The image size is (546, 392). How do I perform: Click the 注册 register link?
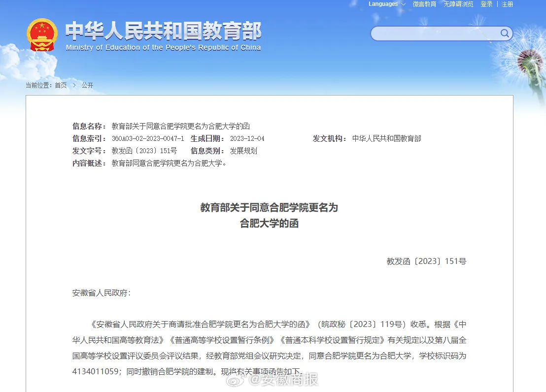click(507, 4)
